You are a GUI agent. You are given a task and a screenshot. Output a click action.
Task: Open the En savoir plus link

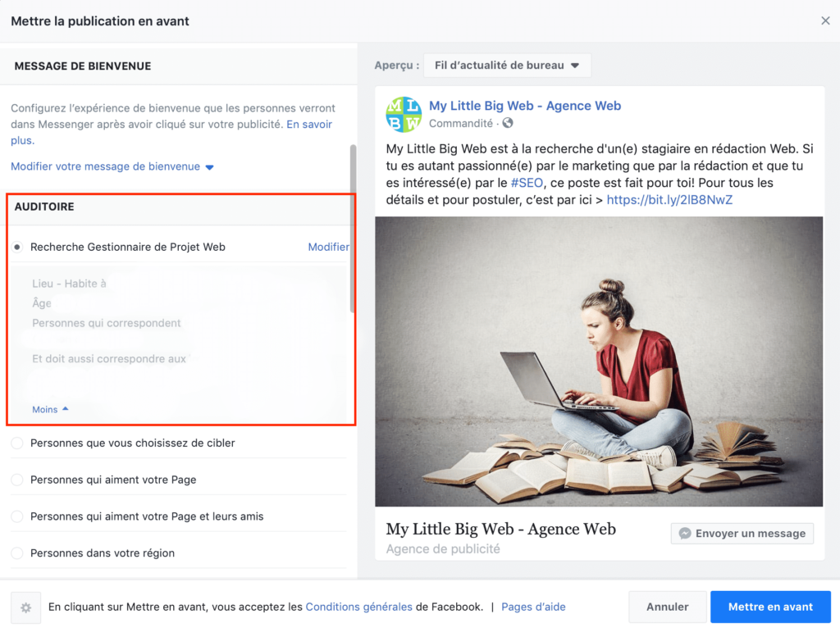pyautogui.click(x=309, y=124)
